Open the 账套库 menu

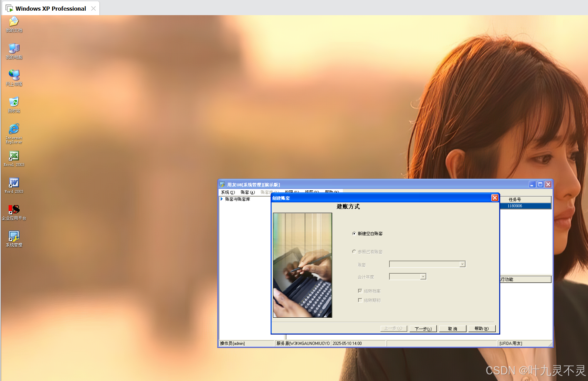269,192
